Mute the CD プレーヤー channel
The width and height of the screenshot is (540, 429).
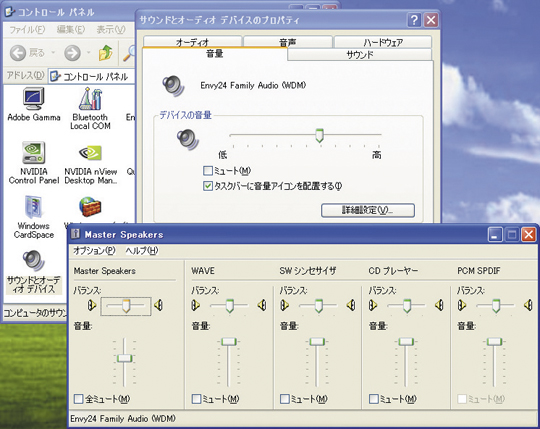374,399
